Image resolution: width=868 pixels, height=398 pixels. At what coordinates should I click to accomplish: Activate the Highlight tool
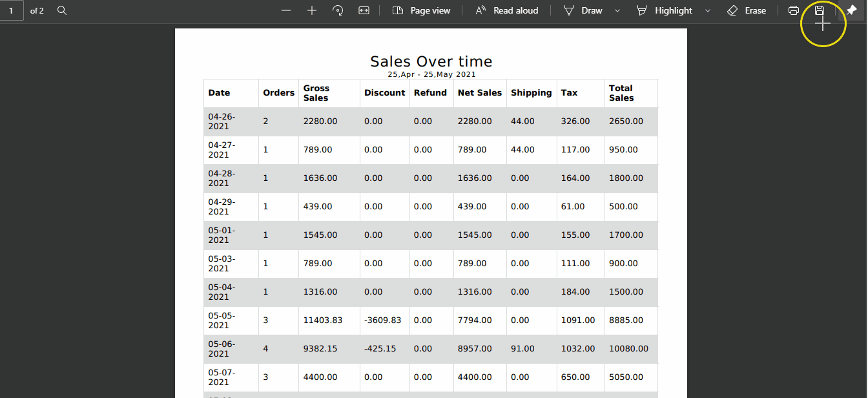click(x=664, y=10)
